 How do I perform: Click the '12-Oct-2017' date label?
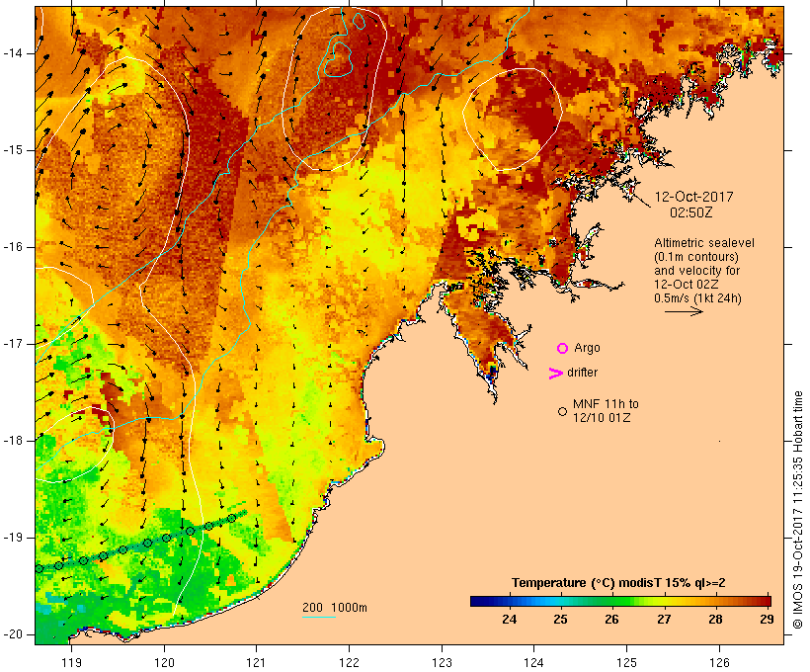pyautogui.click(x=693, y=197)
